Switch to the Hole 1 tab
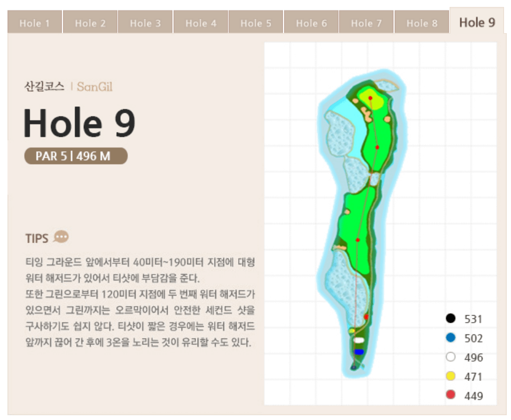Screen dimensions: 511x420 pyautogui.click(x=34, y=23)
